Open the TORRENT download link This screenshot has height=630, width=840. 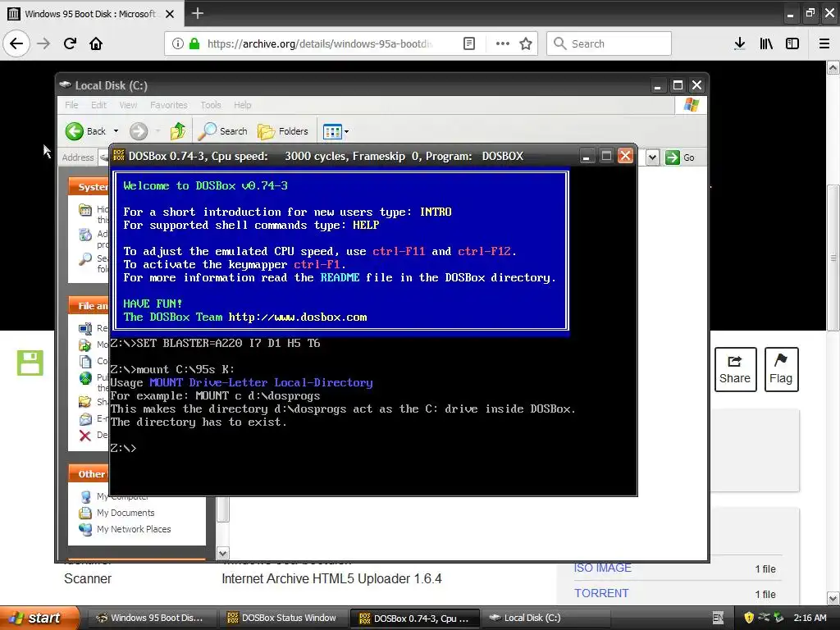[x=601, y=593]
